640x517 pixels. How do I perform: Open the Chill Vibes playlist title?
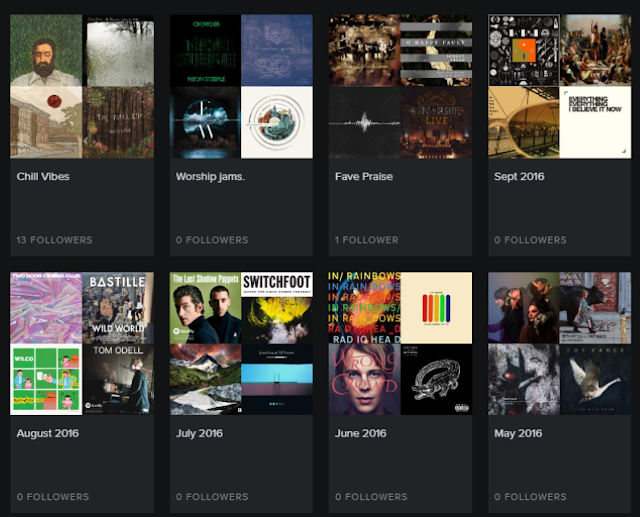pos(43,177)
